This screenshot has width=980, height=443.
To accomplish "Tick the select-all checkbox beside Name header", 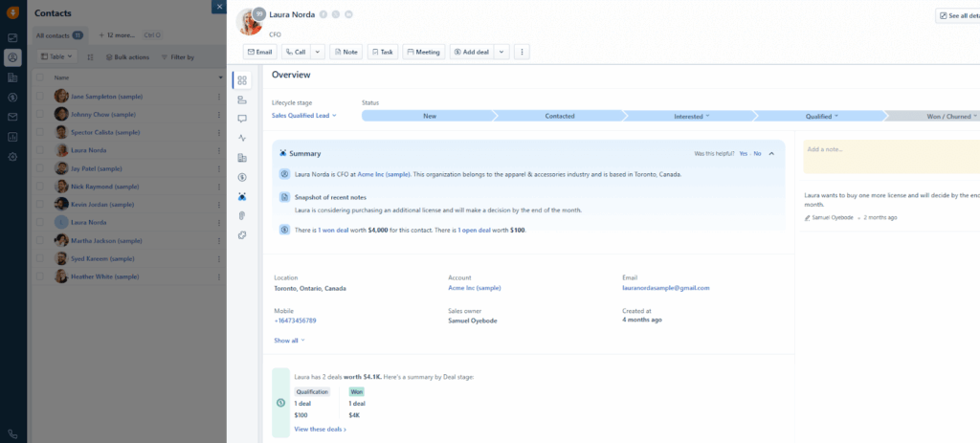I will pos(39,78).
